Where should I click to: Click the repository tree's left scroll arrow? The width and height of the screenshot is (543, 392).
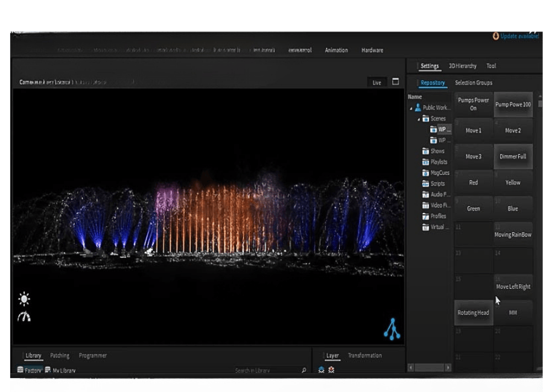411,367
